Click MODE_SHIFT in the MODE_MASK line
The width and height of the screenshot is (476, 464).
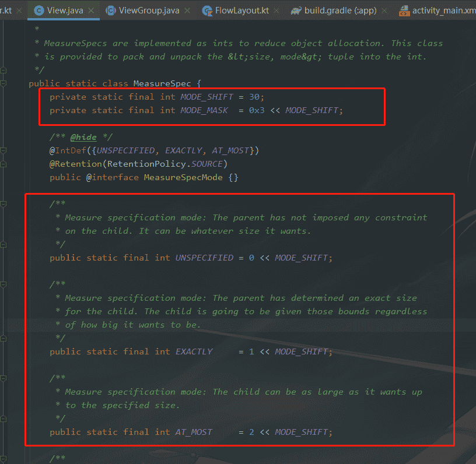tap(311, 110)
